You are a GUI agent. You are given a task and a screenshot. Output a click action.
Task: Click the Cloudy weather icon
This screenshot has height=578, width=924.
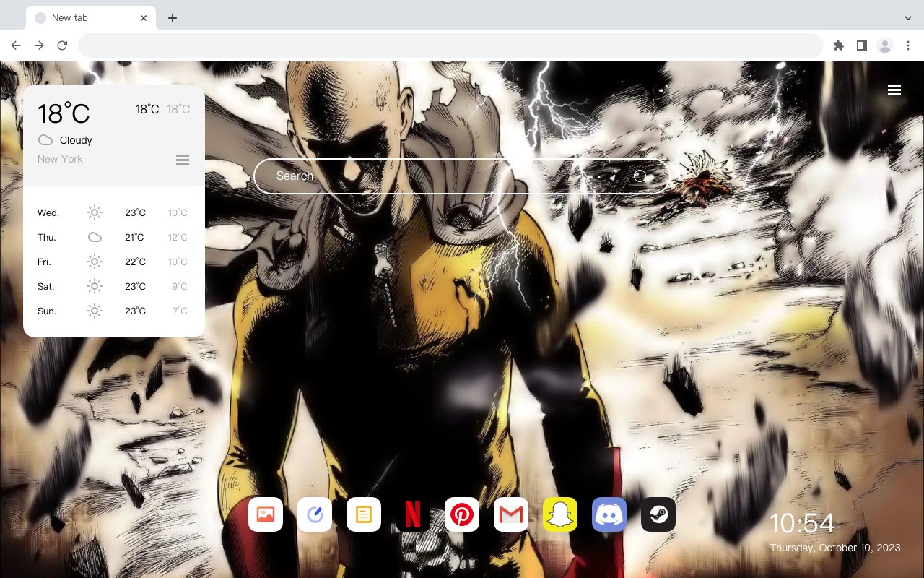point(45,140)
